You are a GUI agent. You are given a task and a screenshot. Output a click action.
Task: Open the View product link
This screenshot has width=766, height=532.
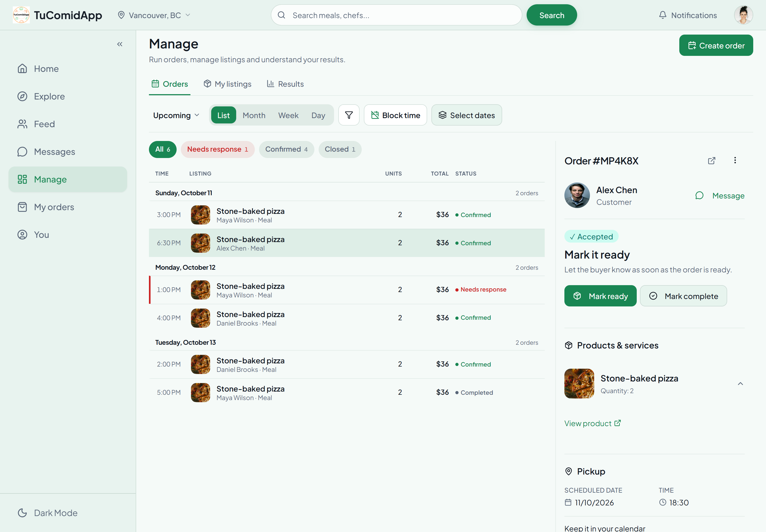click(592, 423)
